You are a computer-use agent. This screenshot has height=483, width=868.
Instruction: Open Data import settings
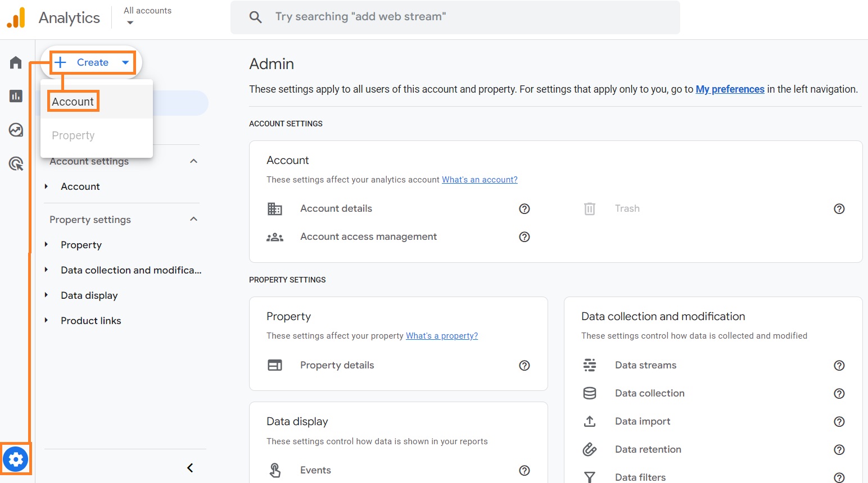[643, 421]
